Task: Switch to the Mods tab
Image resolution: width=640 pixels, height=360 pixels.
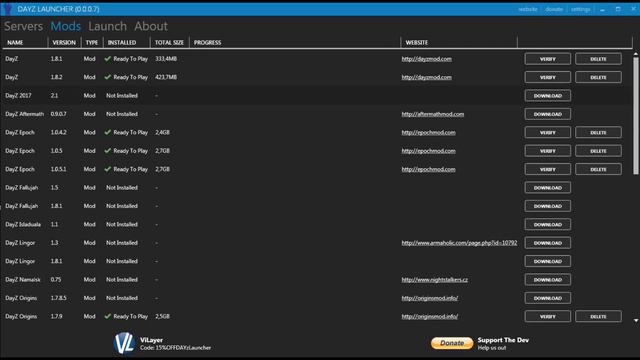Action: click(65, 26)
